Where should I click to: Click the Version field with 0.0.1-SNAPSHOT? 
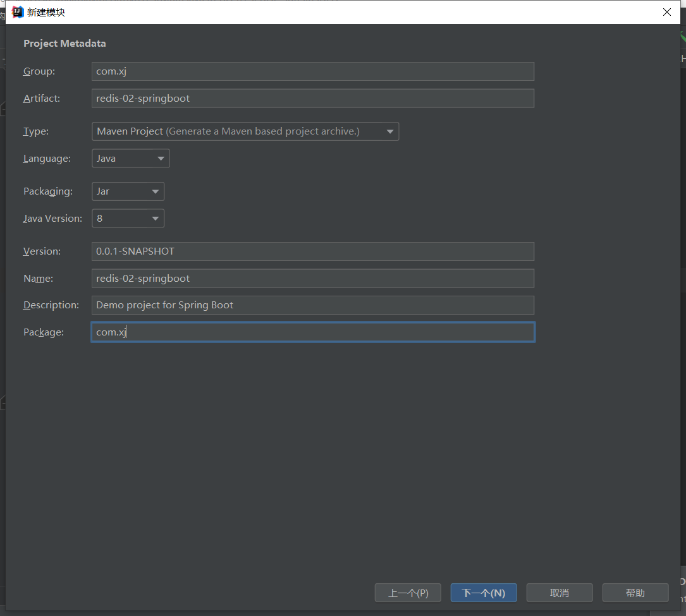(312, 251)
